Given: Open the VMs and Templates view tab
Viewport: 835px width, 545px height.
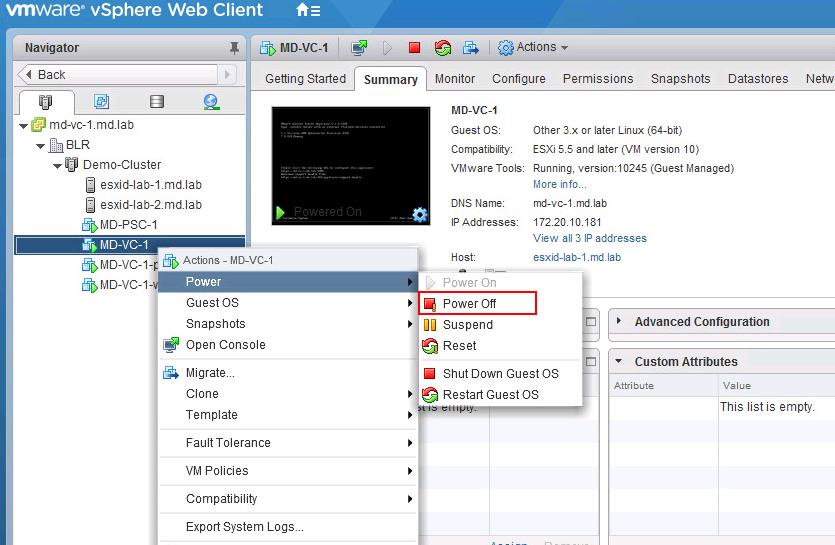Looking at the screenshot, I should coord(101,101).
